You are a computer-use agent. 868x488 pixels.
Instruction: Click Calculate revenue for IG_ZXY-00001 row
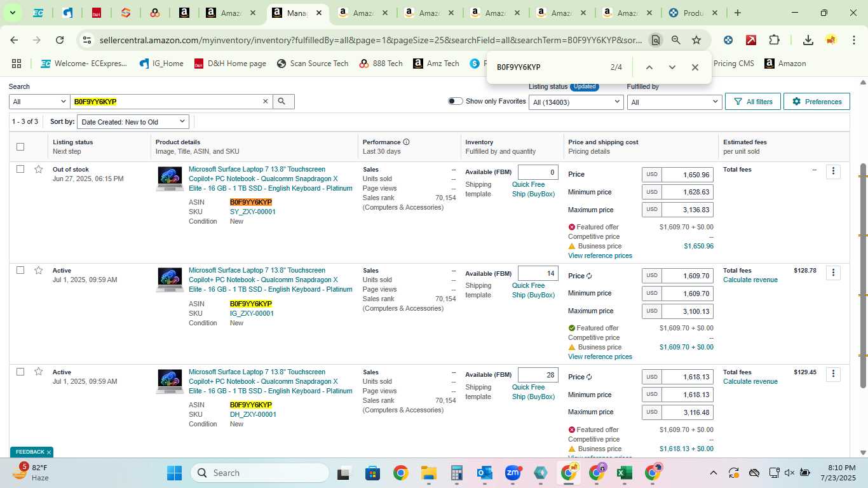(750, 280)
